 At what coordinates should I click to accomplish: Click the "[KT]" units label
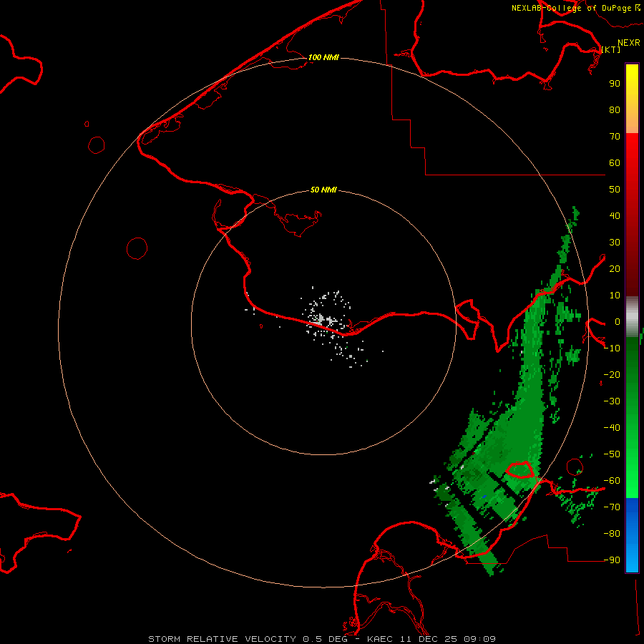611,49
